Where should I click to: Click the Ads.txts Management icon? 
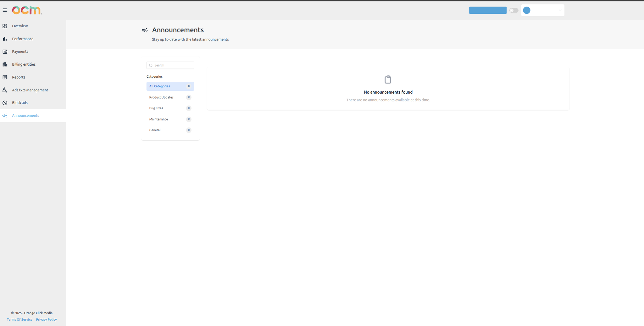coord(5,90)
